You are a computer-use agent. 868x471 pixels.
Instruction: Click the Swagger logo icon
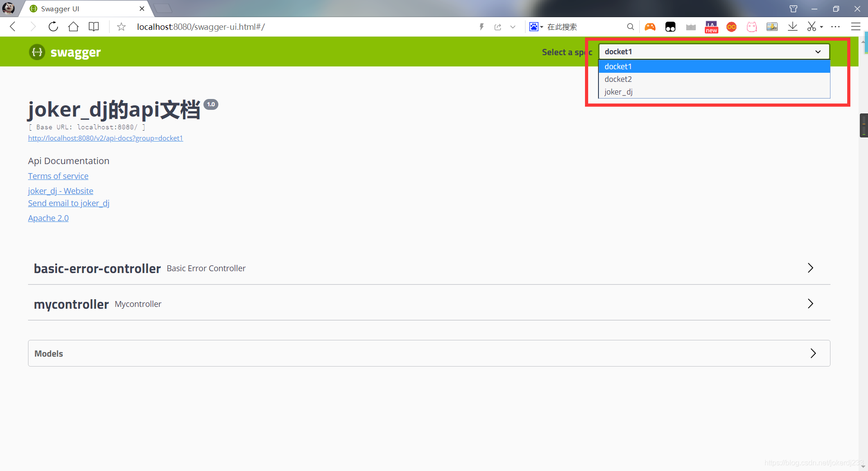click(x=37, y=52)
